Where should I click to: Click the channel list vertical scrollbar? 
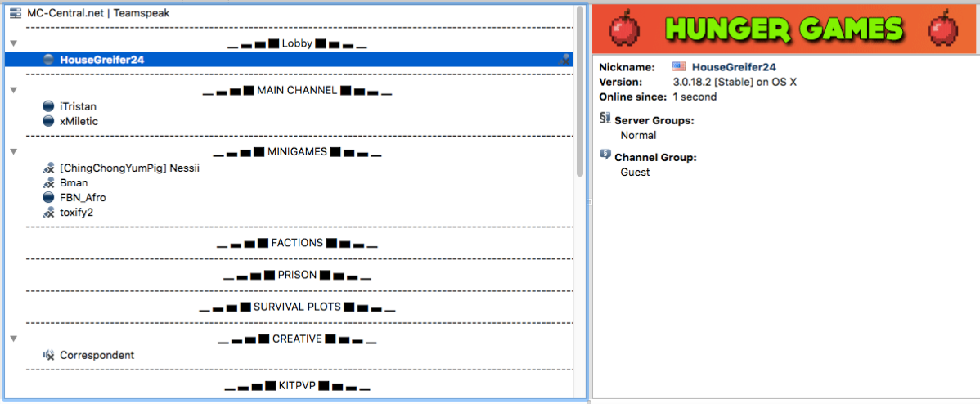point(580,90)
